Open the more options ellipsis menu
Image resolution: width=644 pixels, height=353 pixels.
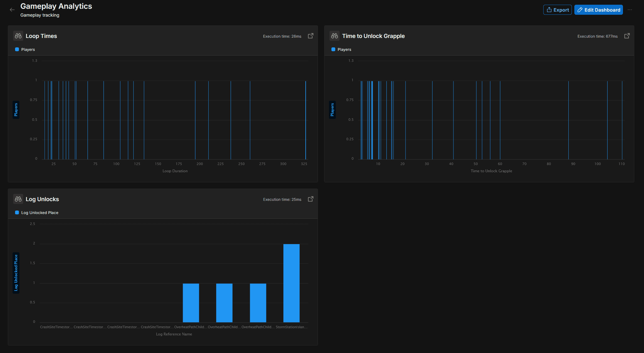[630, 10]
